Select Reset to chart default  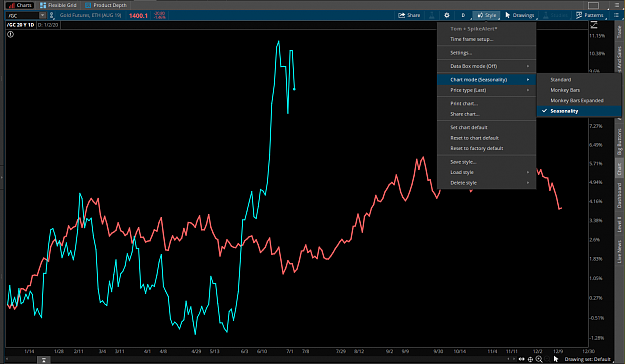(x=486, y=138)
